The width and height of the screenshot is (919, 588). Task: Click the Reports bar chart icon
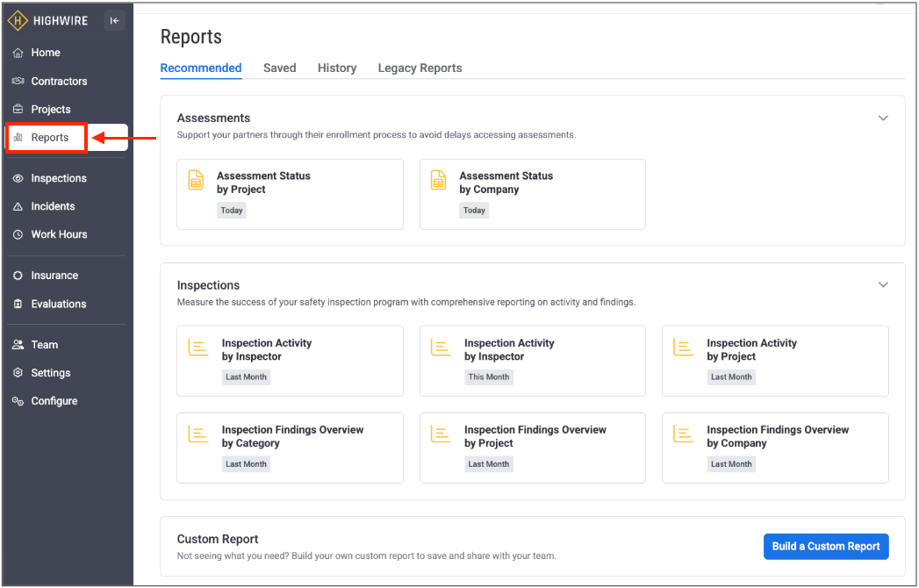[18, 137]
